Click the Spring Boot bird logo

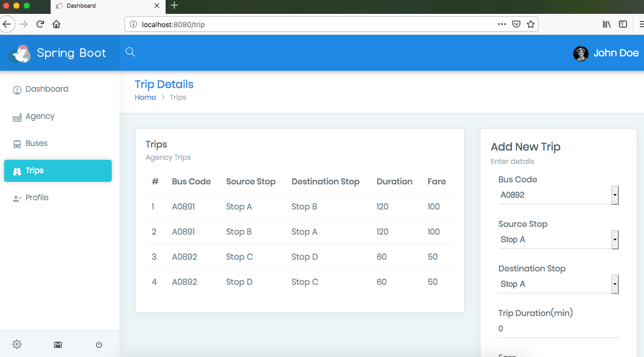click(19, 53)
